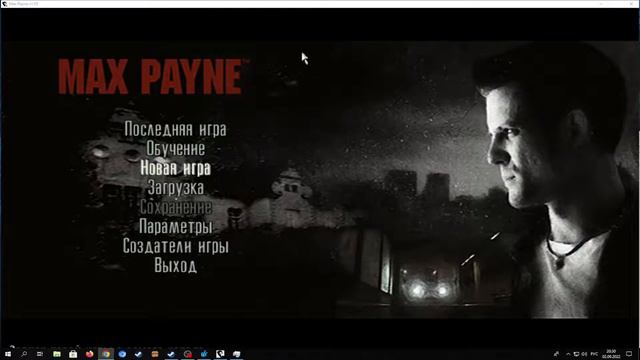Viewport: 640px width, 360px height.
Task: Open the notification center icon
Action: [629, 354]
